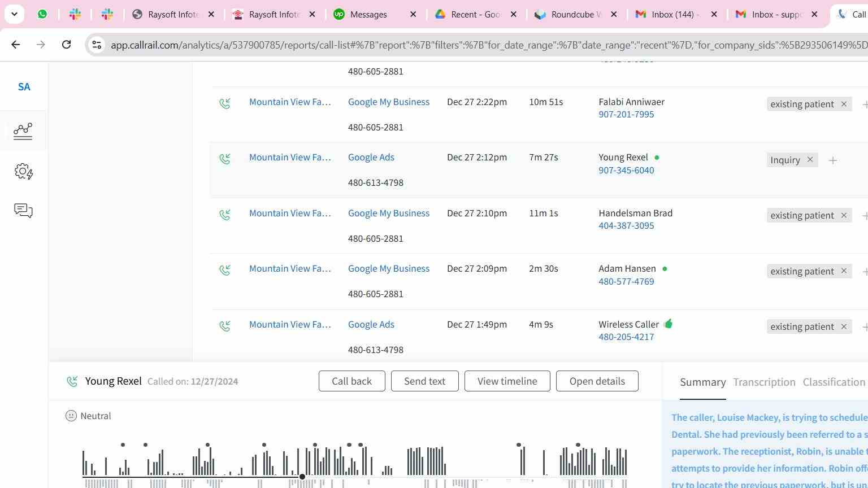Click green thumbs-up lead icon on Wireless Caller

(668, 324)
